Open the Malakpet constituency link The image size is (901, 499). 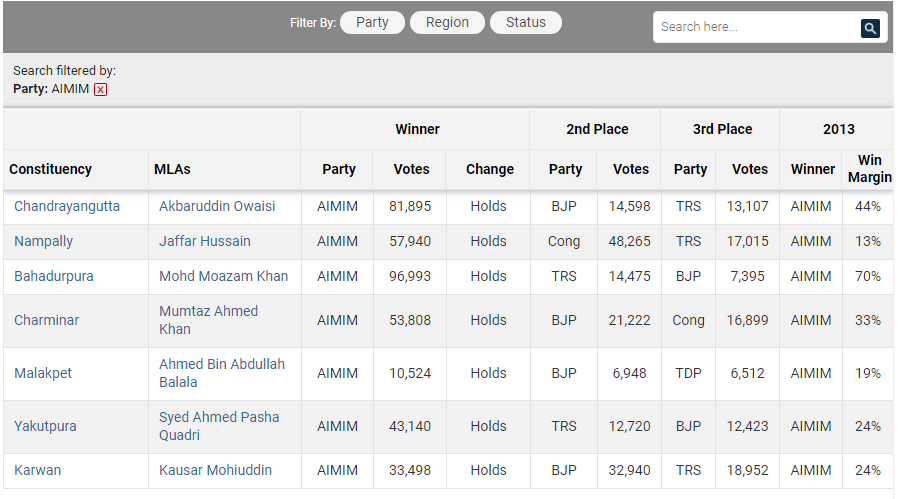coord(43,373)
